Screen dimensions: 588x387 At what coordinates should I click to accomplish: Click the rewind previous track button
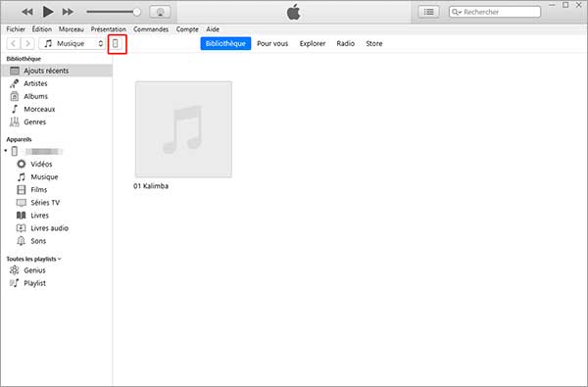27,12
